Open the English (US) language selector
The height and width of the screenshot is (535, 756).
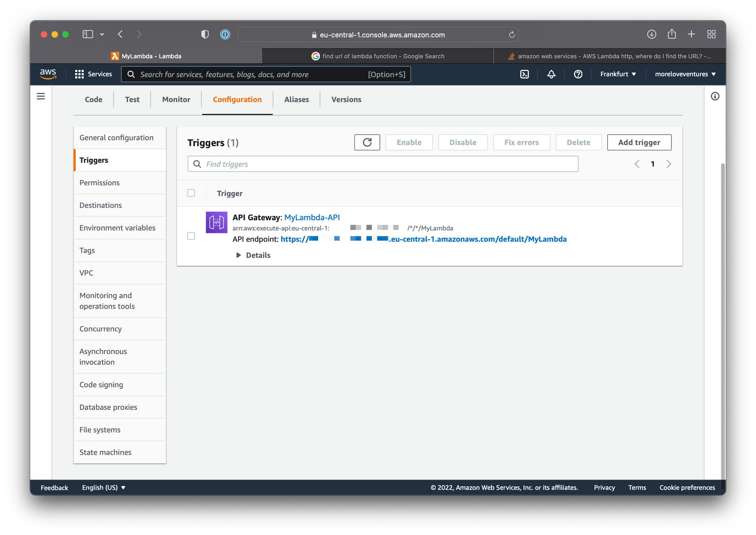click(x=103, y=487)
